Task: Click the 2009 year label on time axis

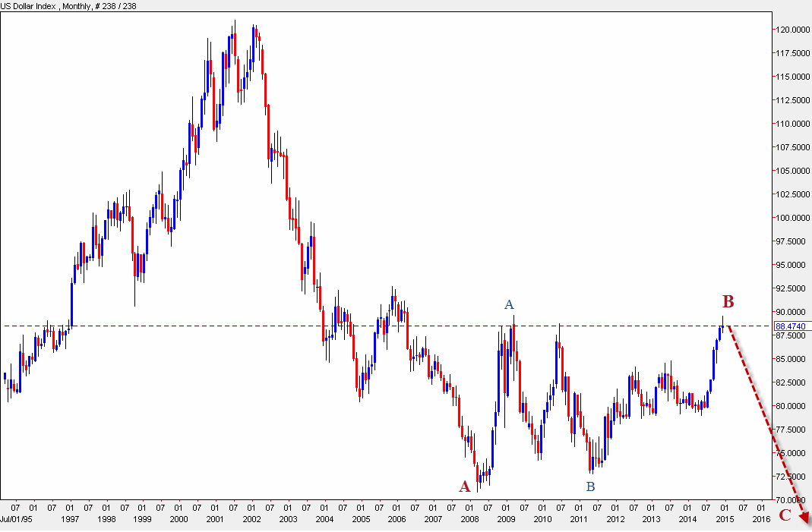Action: (x=506, y=520)
